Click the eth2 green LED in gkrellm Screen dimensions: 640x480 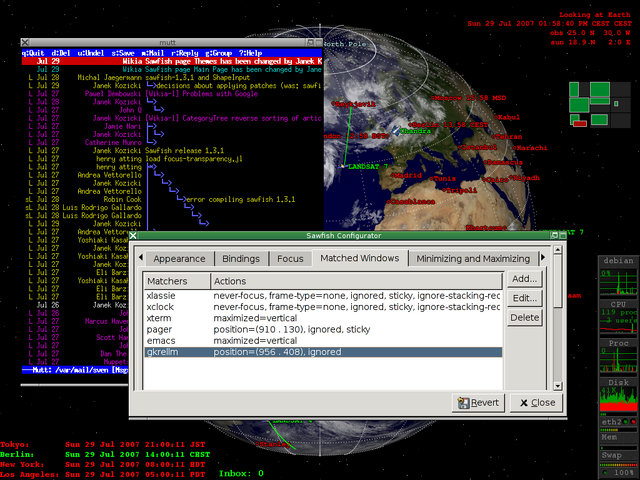[626, 422]
